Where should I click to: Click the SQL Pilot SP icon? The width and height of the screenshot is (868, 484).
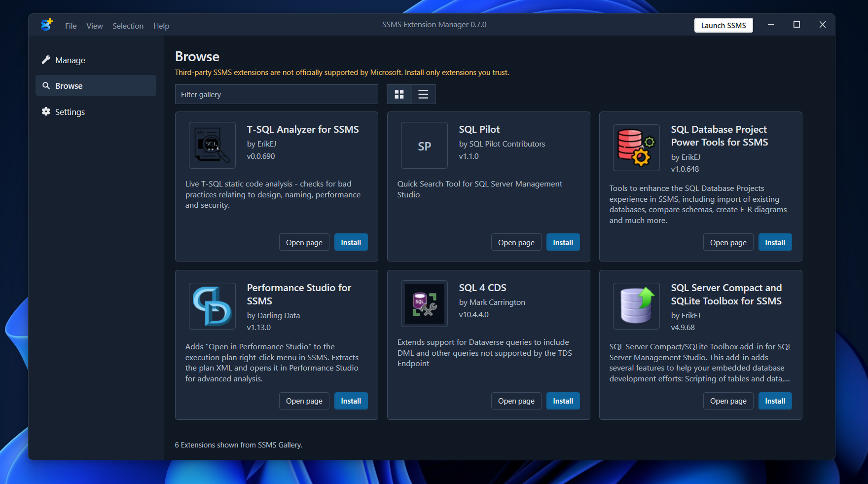[x=424, y=145]
